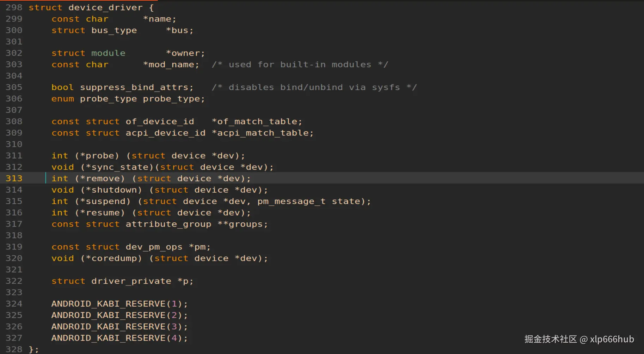
Task: Click '(*remove)' on the highlighted line
Action: click(100, 178)
